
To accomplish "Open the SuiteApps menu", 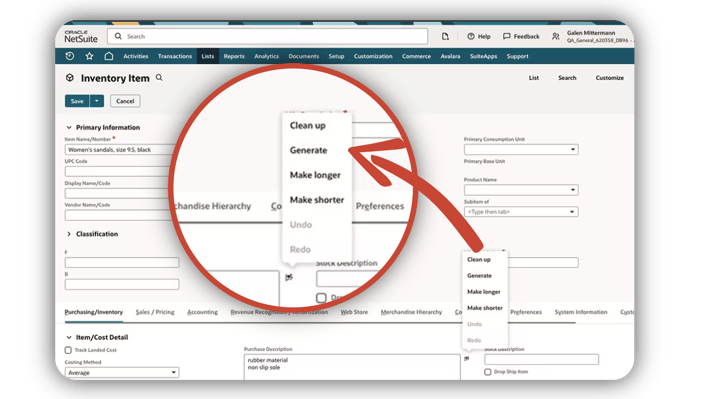I will point(483,56).
